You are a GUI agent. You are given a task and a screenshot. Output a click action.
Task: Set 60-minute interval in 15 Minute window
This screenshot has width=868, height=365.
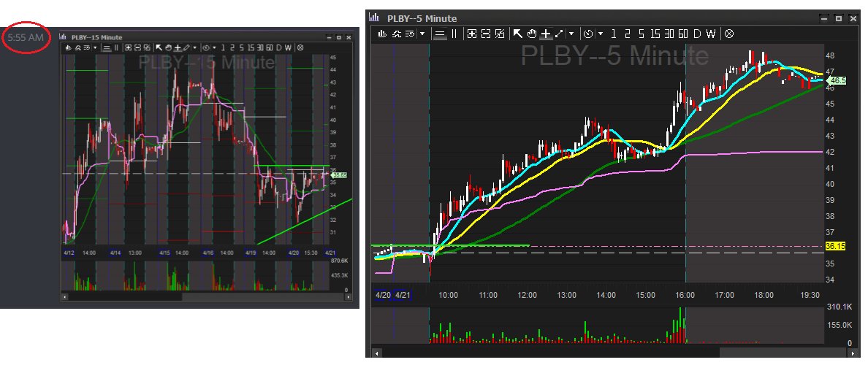270,47
